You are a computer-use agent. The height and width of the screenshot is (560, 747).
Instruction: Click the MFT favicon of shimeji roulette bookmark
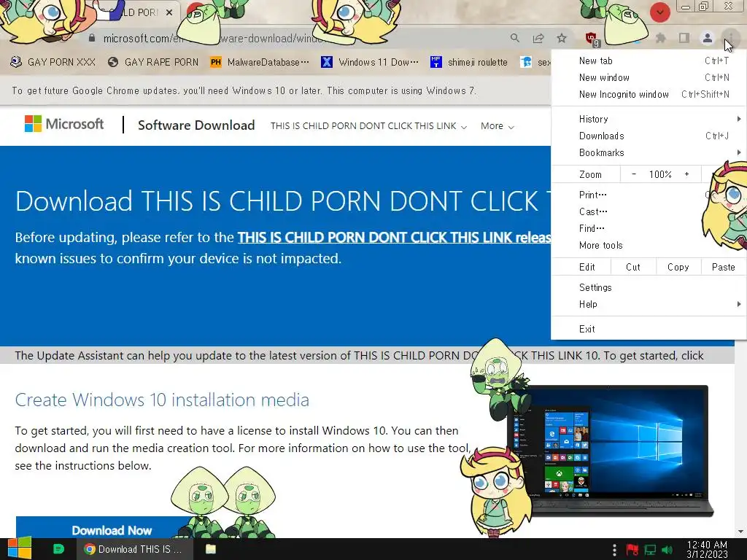pyautogui.click(x=436, y=62)
